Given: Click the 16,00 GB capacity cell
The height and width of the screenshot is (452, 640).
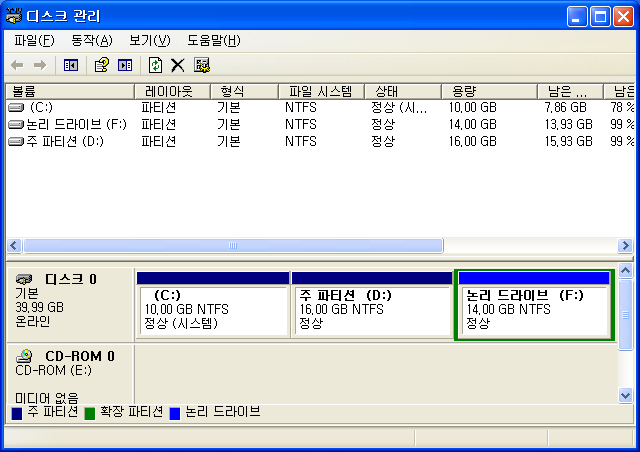Looking at the screenshot, I should (473, 141).
